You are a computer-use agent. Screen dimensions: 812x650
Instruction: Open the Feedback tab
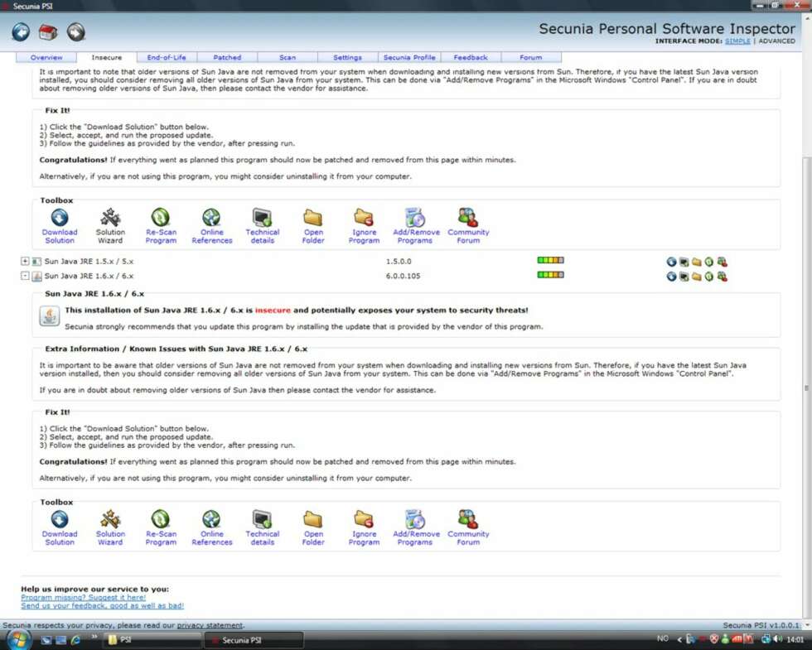click(x=471, y=57)
